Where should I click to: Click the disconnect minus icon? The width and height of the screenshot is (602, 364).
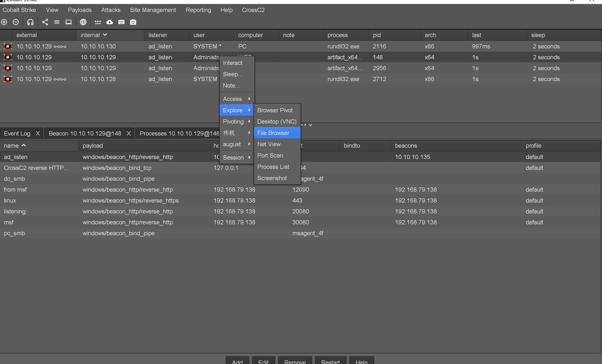click(16, 22)
